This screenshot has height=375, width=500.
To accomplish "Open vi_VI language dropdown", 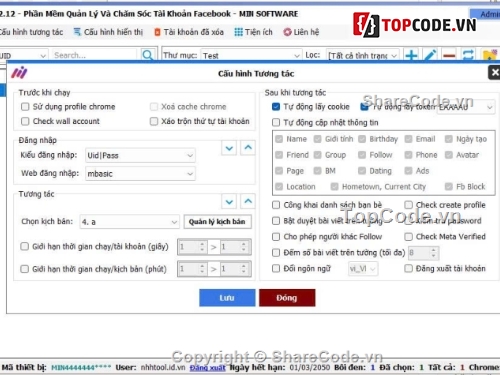I will click(363, 269).
